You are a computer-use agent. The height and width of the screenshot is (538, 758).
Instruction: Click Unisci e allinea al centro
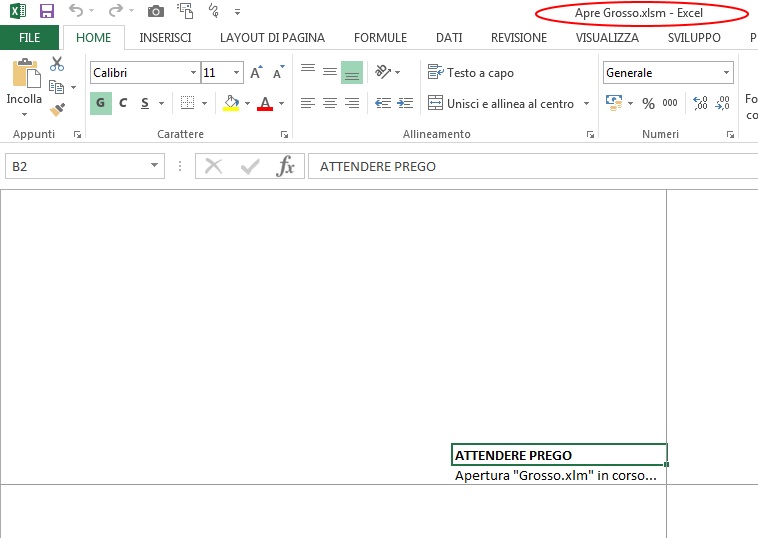tap(501, 103)
